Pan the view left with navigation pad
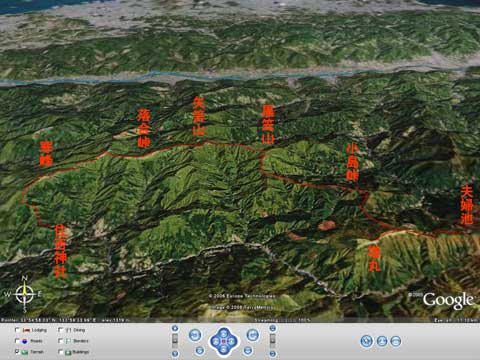 [x=216, y=341]
